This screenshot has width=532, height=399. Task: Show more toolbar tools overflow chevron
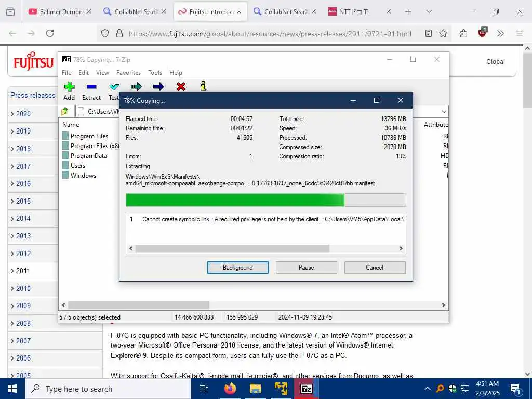click(500, 33)
